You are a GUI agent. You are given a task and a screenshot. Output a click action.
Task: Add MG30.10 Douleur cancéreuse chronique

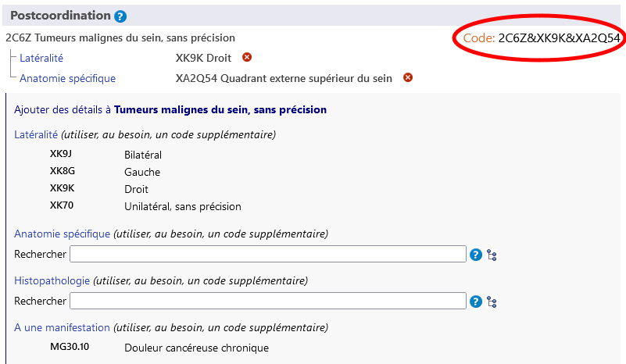195,348
